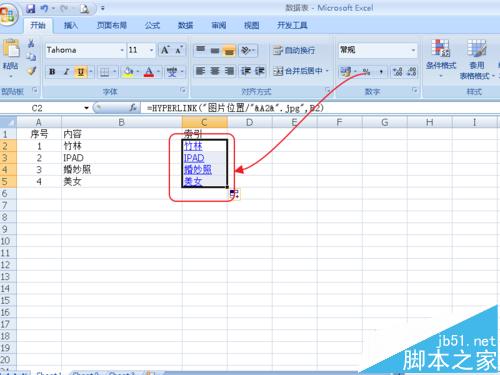Click into the HYPERLINK formula bar
This screenshot has width=500, height=375.
point(320,108)
